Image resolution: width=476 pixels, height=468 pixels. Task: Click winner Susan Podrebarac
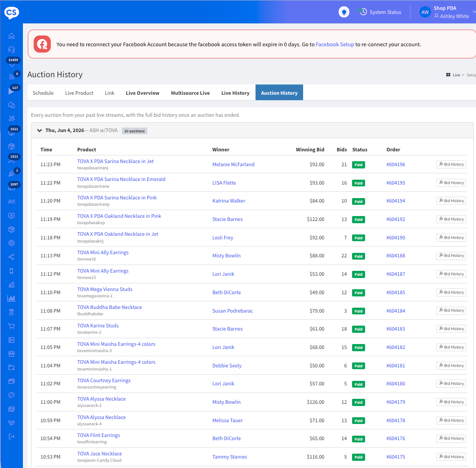coord(233,311)
